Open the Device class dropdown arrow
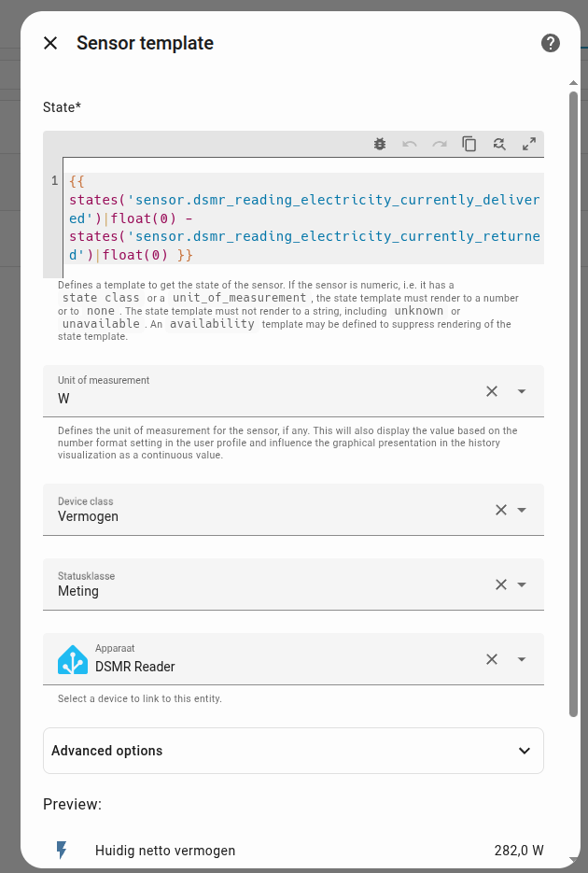Viewport: 588px width, 873px height. [x=522, y=510]
